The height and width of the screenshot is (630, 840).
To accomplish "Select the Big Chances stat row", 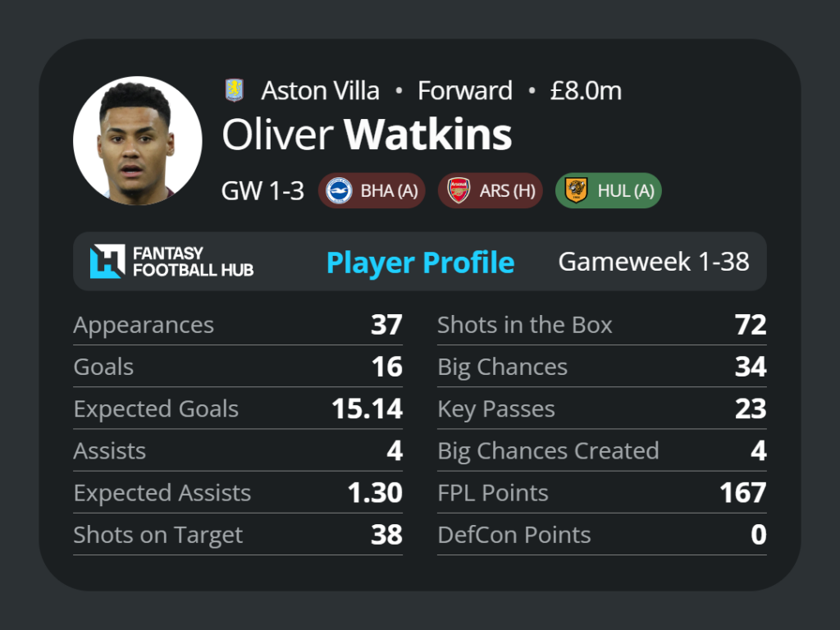I will 602,367.
